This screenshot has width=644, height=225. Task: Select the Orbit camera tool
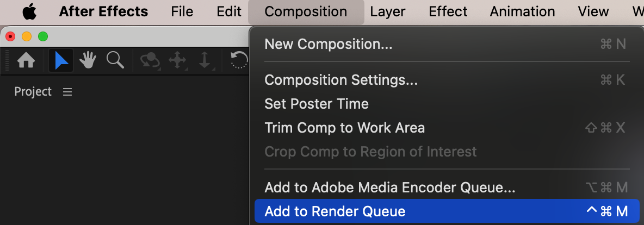[x=150, y=60]
